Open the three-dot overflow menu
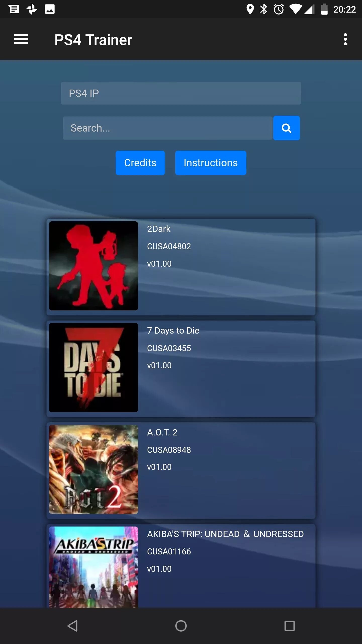 pos(345,39)
